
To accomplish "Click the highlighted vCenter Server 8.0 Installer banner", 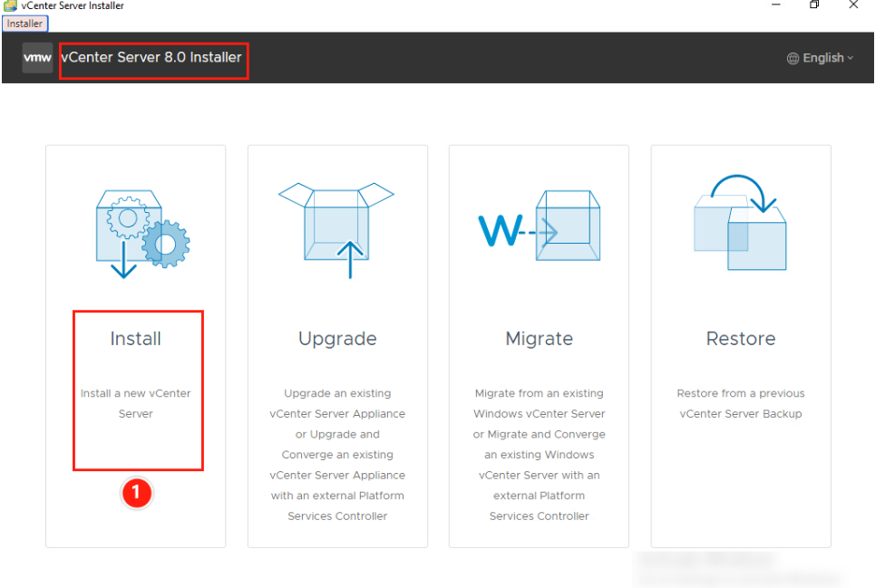I will [x=153, y=60].
